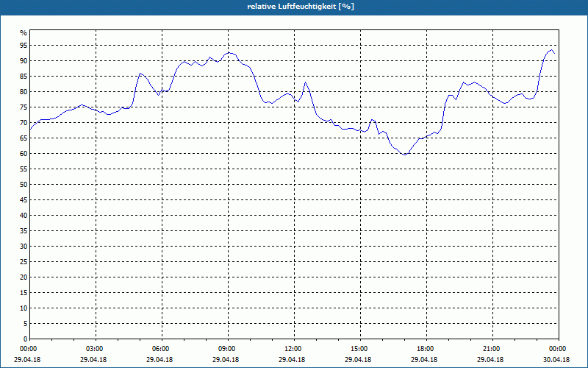Select the y-axis value 0
The width and height of the screenshot is (588, 368).
tap(26, 339)
